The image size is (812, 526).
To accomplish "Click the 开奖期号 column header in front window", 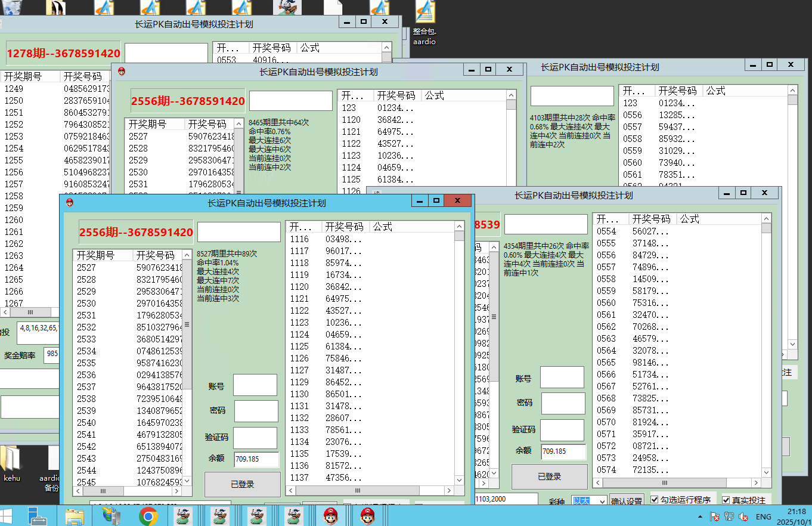I will (95, 255).
